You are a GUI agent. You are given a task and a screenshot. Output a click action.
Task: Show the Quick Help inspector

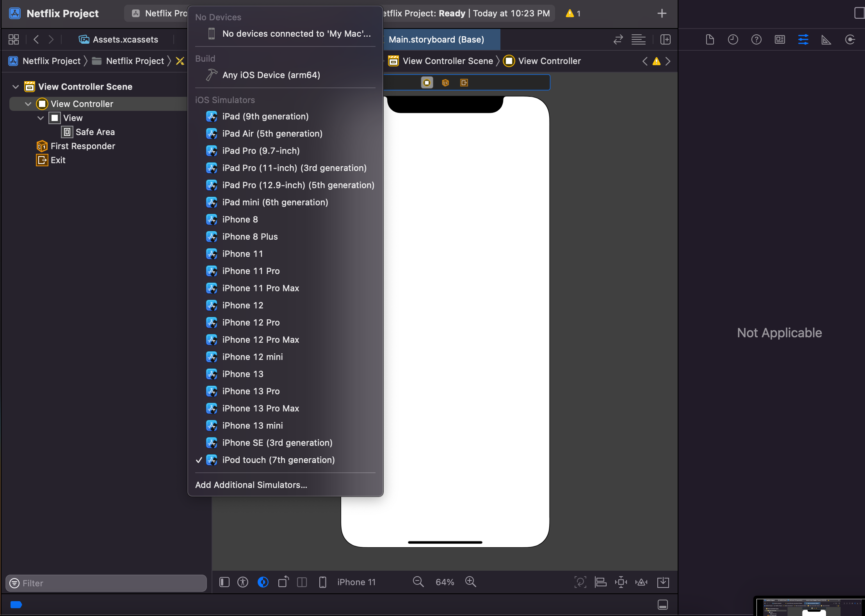(x=756, y=39)
